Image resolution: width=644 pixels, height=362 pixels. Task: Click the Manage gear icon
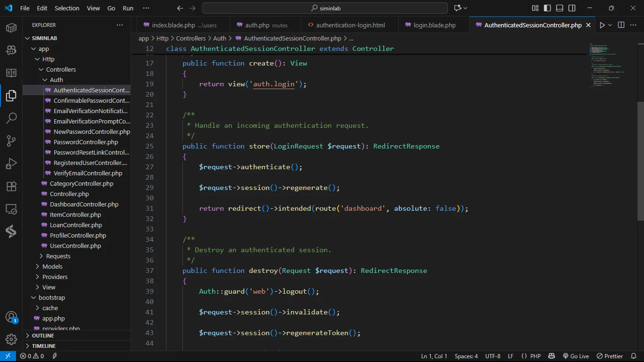click(11, 339)
